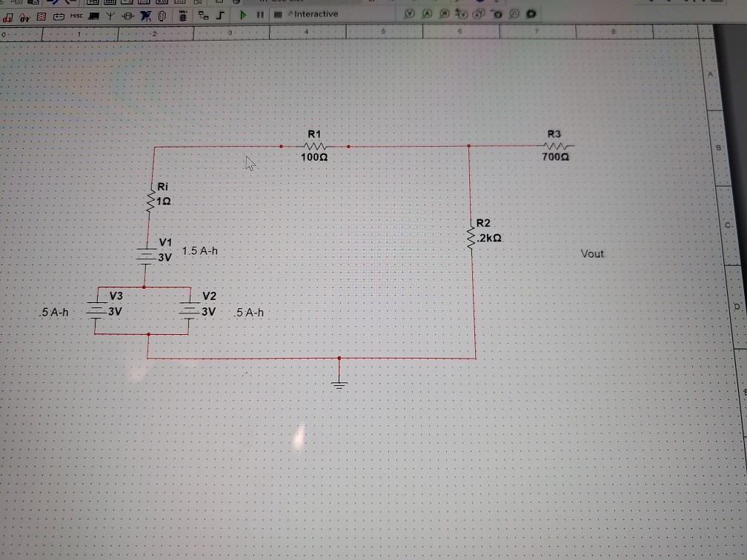Place a differential voltage probe
Viewport: 747px width, 560px height.
click(x=463, y=13)
